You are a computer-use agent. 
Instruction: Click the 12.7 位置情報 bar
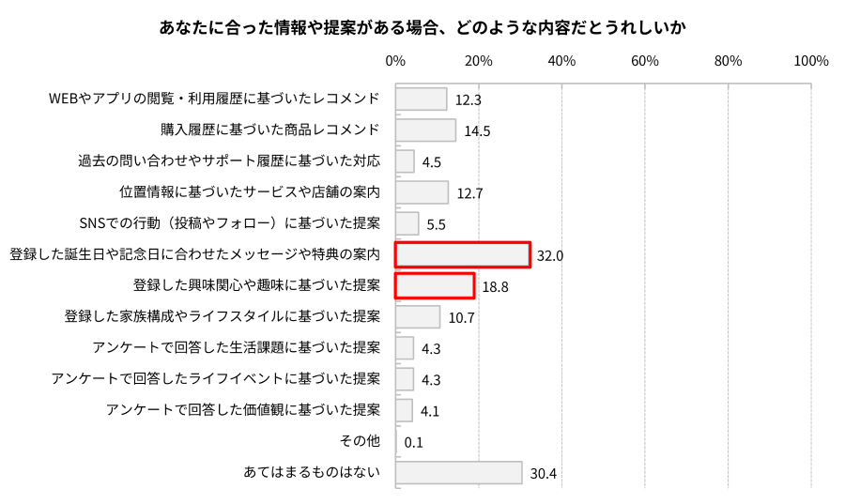(x=422, y=192)
